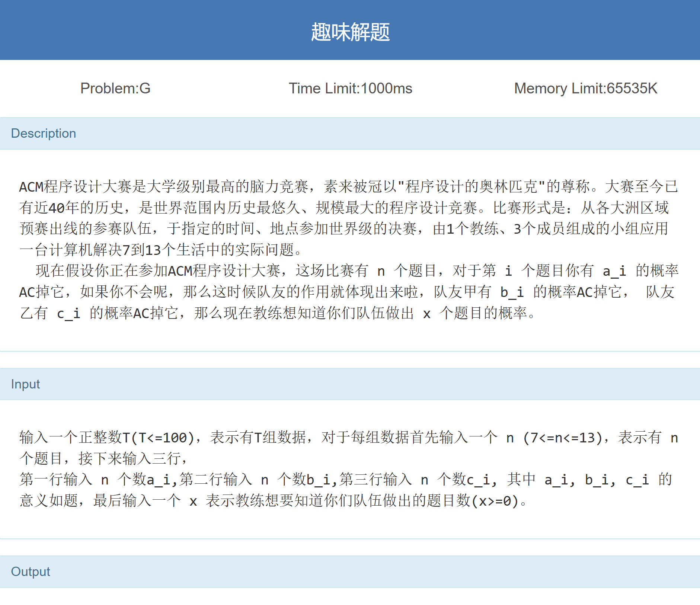Screen dimensions: 700x605
Task: Click the condition (x>=0) in Input
Action: (495, 501)
